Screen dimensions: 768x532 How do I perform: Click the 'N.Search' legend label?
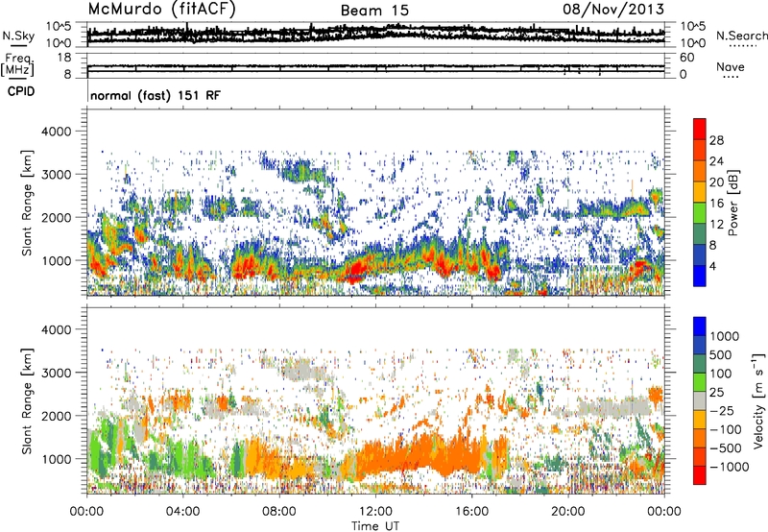pos(742,36)
